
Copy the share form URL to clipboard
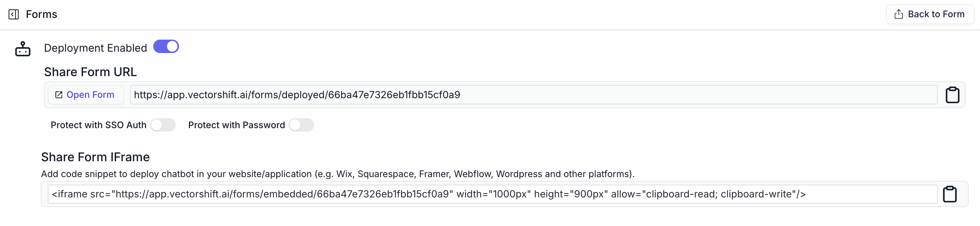[x=952, y=95]
